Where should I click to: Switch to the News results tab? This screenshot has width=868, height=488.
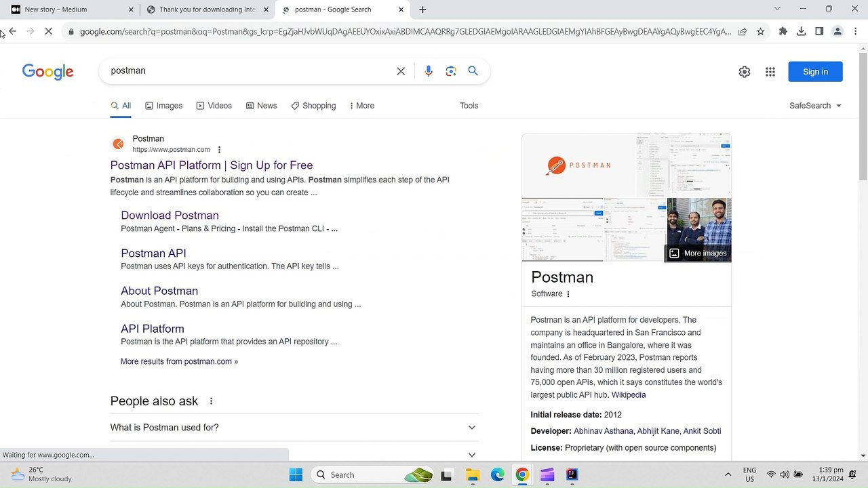pos(261,106)
